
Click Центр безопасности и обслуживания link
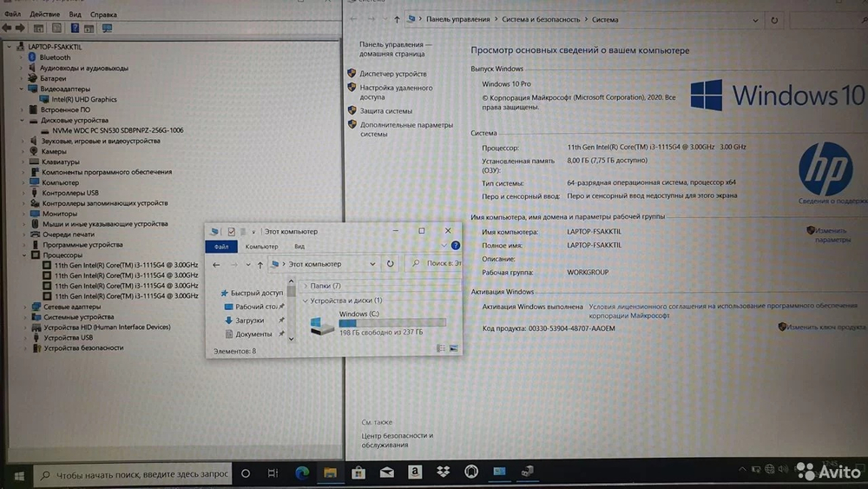(398, 439)
